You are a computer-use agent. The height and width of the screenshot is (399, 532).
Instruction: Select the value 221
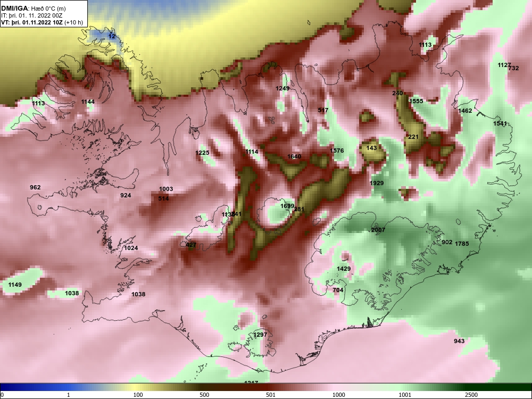pyautogui.click(x=413, y=137)
